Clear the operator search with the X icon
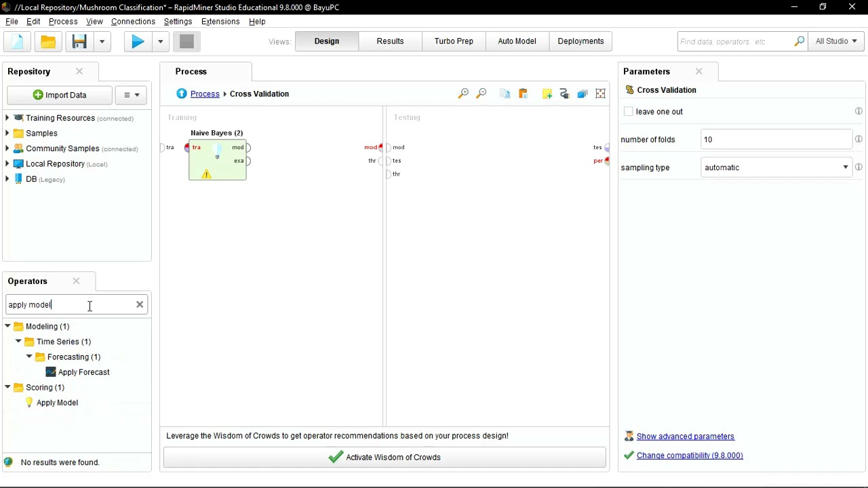Screen dimensions: 868x488 pyautogui.click(x=140, y=304)
